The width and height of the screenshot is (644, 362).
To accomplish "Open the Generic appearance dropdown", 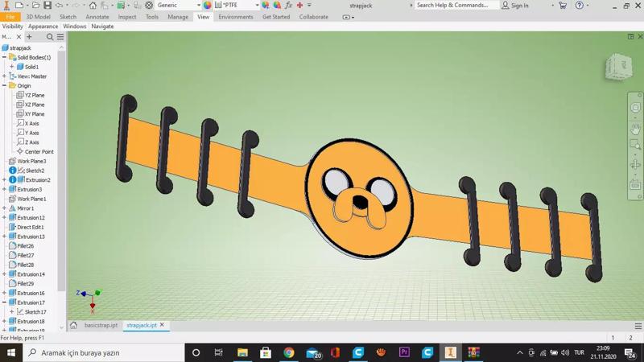I will point(199,6).
